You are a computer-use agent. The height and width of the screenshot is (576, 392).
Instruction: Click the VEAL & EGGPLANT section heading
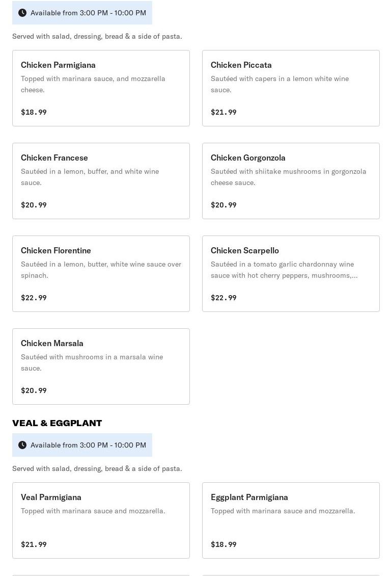point(57,423)
